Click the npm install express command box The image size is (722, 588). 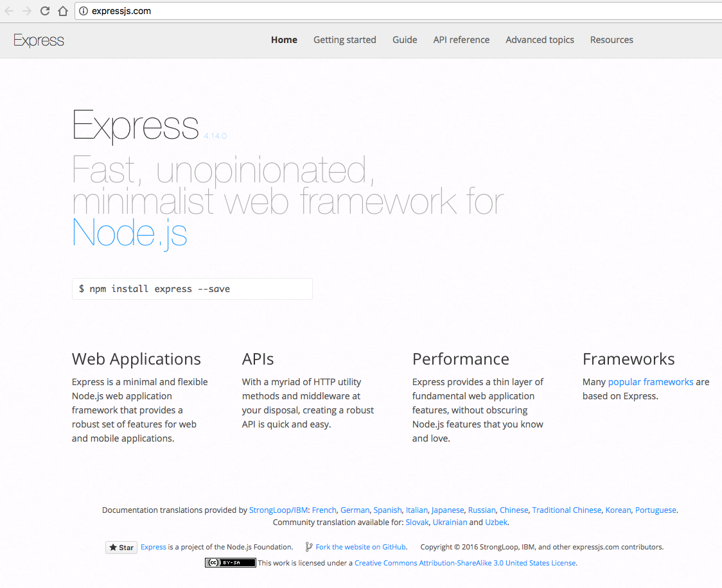click(x=192, y=289)
